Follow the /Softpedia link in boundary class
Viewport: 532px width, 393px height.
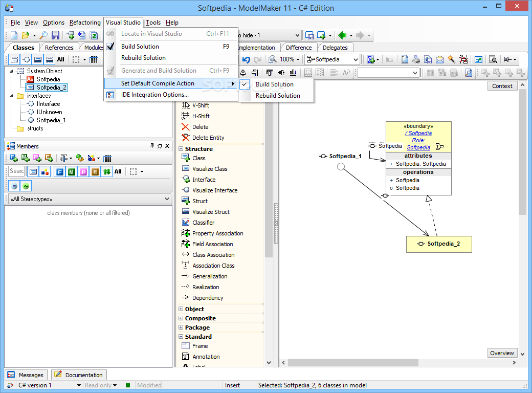[418, 134]
